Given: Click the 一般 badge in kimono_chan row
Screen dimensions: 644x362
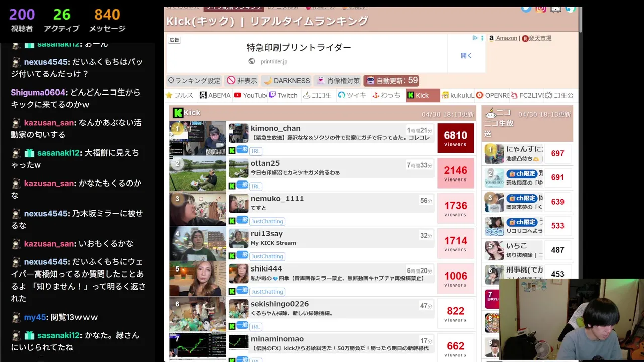Looking at the screenshot, I should pos(242,149).
